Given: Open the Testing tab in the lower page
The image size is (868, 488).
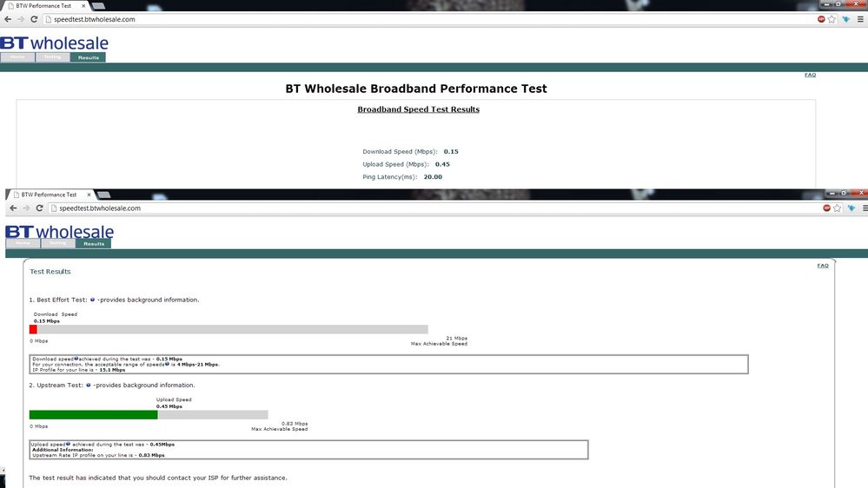Looking at the screenshot, I should pyautogui.click(x=58, y=243).
